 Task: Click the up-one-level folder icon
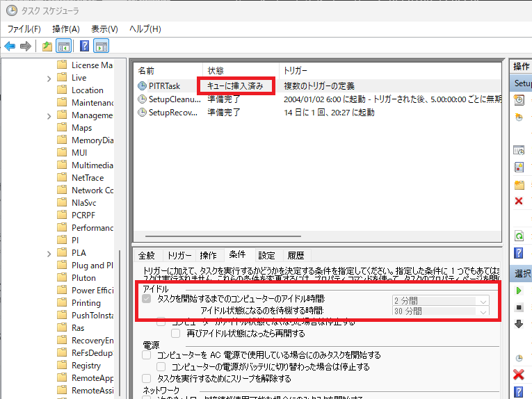[x=47, y=46]
